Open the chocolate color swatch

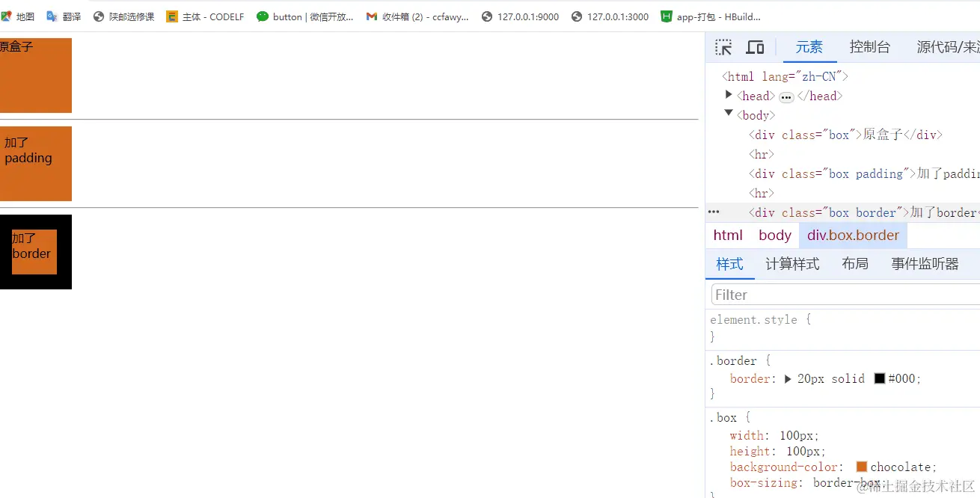coord(862,467)
